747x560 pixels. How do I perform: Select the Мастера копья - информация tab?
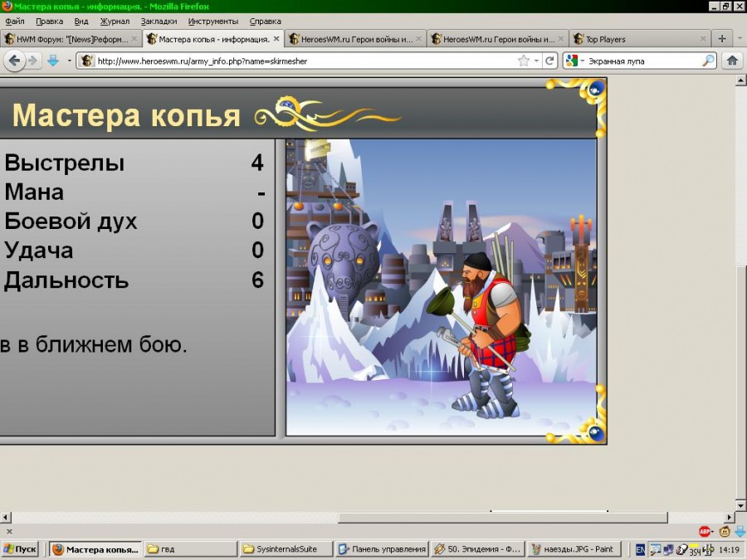[x=213, y=38]
